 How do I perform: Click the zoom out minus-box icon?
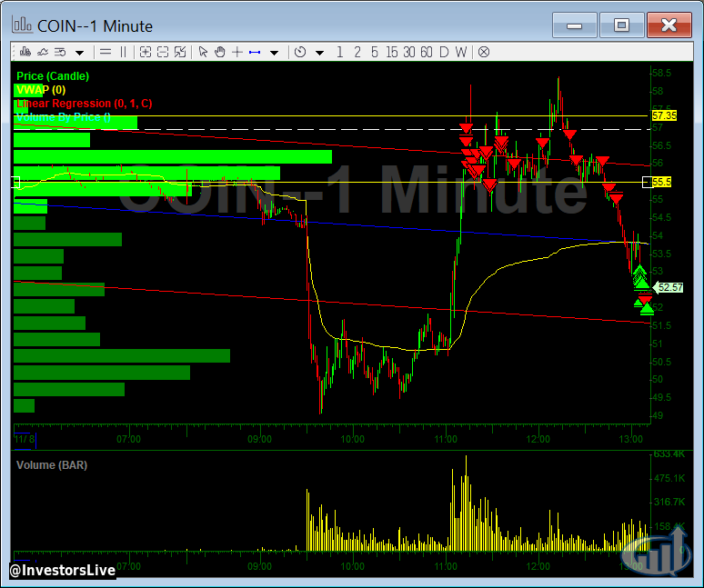coord(163,52)
